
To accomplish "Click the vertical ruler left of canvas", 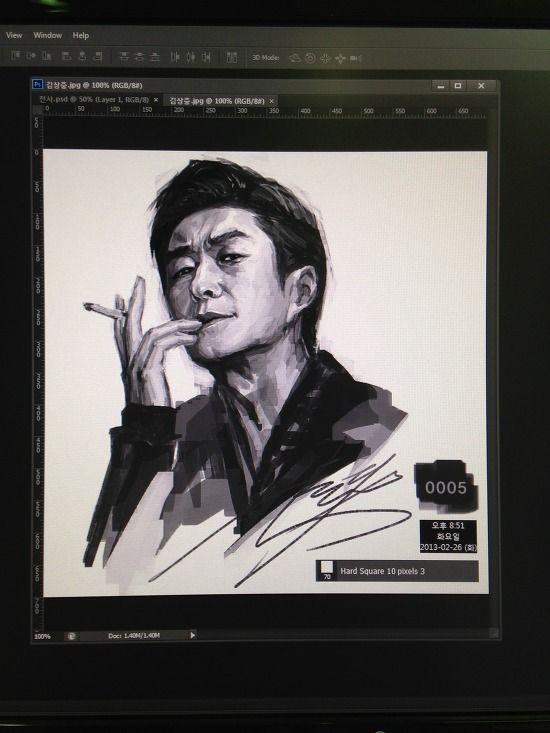I will pyautogui.click(x=37, y=373).
